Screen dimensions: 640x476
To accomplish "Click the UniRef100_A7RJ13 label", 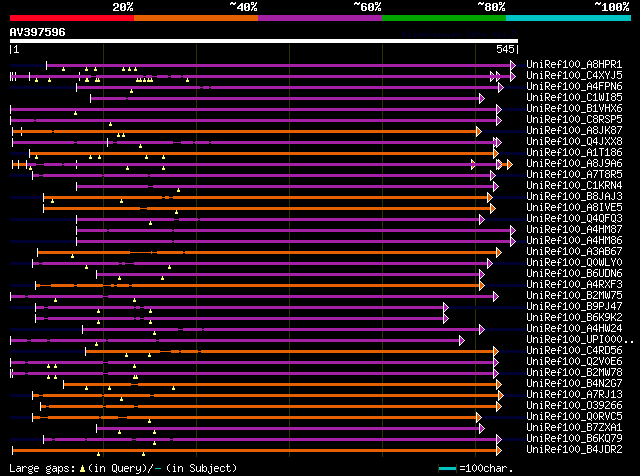I will coord(574,395).
